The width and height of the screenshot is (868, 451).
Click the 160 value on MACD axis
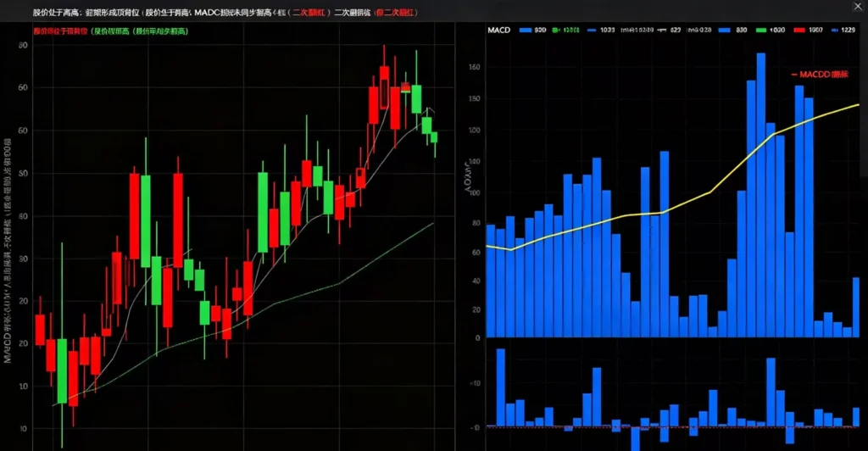[475, 67]
